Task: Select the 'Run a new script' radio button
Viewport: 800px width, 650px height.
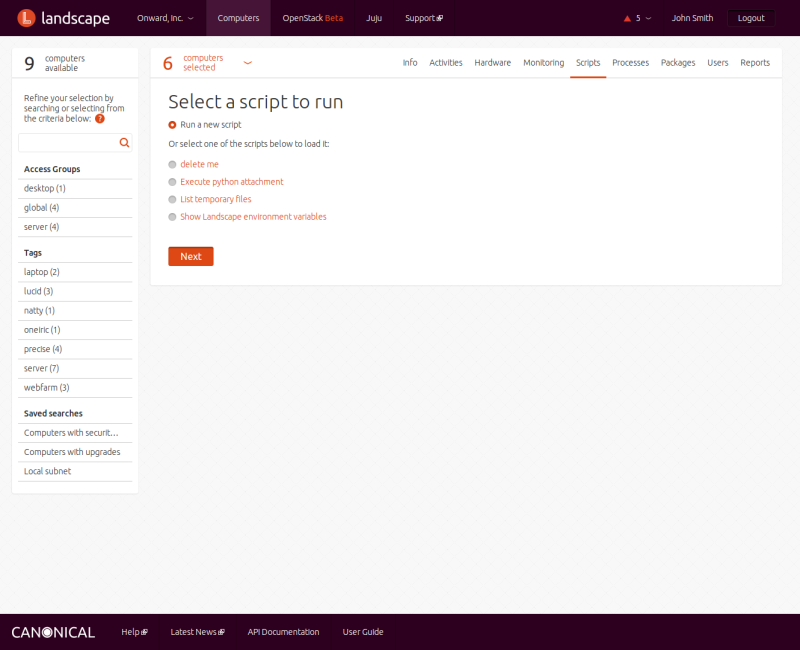Action: click(172, 125)
